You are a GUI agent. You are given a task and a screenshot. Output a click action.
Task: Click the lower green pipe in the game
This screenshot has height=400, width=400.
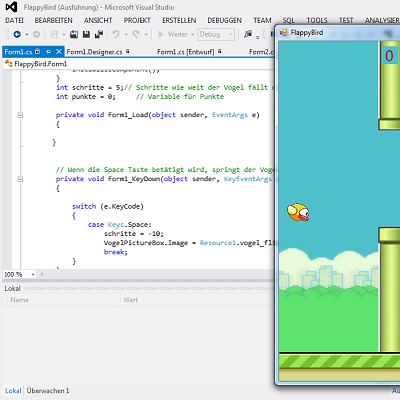point(390,290)
